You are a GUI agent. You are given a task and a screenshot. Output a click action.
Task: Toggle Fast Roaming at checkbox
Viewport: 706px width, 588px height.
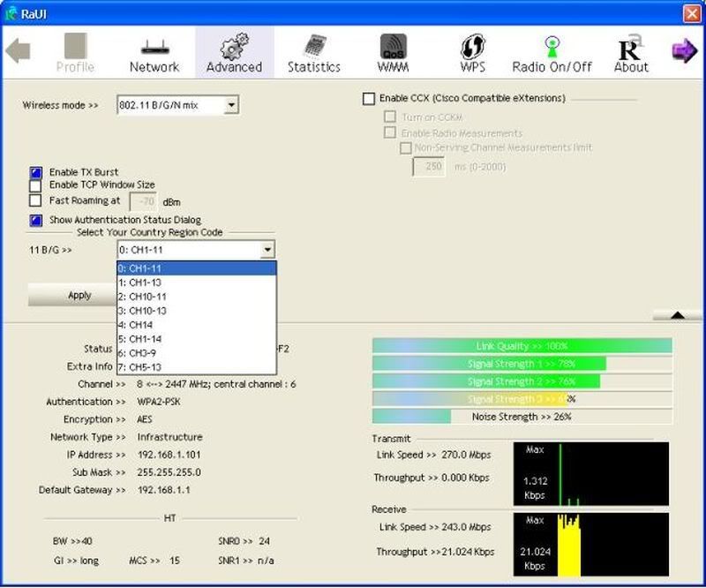[x=36, y=200]
